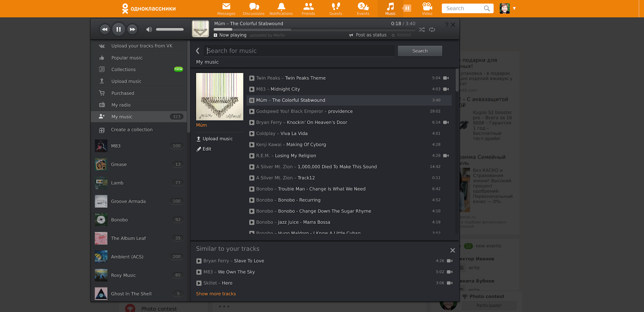Image resolution: width=644 pixels, height=312 pixels.
Task: Select My music in sidebar
Action: coord(139,117)
